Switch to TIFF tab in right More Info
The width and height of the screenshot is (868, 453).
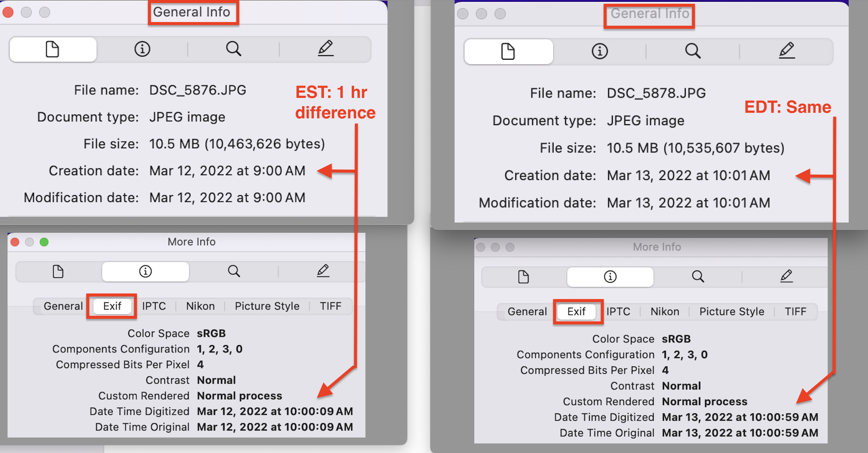pyautogui.click(x=795, y=311)
